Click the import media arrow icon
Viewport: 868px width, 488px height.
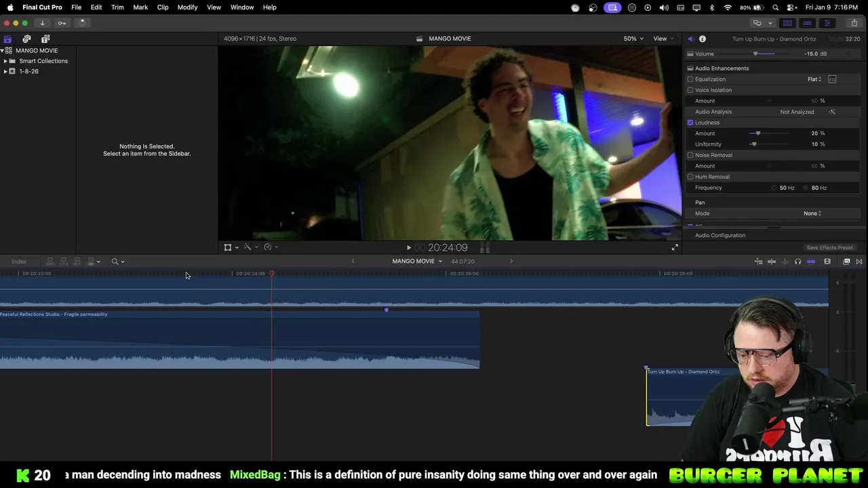point(42,23)
